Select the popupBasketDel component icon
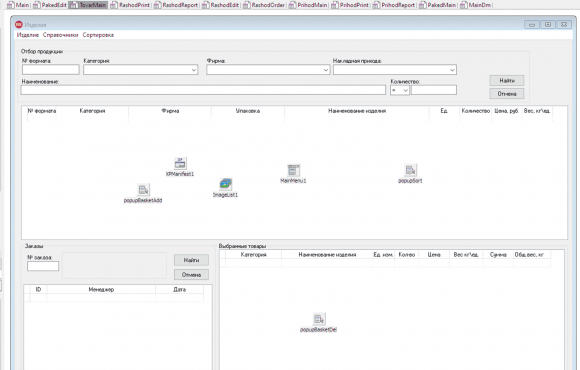580x370 pixels. tap(319, 319)
